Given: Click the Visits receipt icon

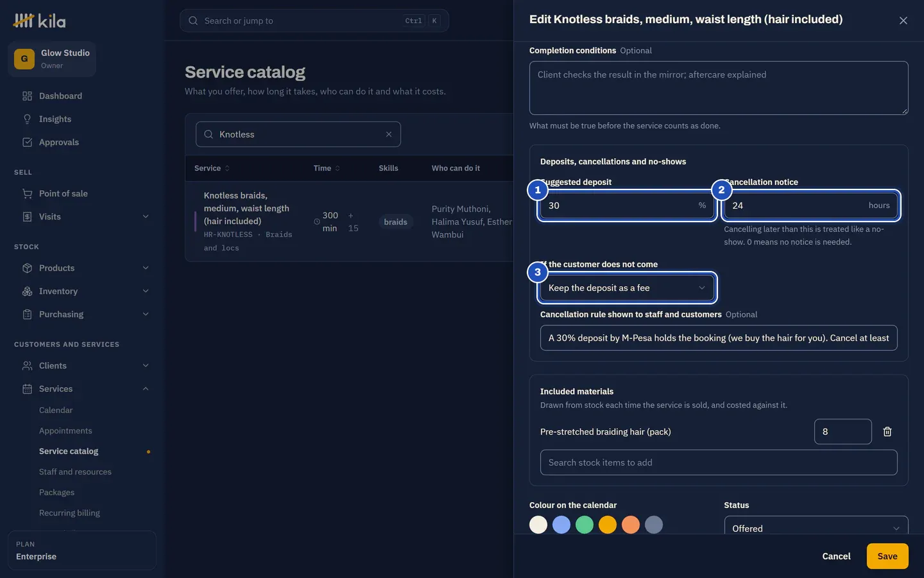Looking at the screenshot, I should [x=27, y=217].
